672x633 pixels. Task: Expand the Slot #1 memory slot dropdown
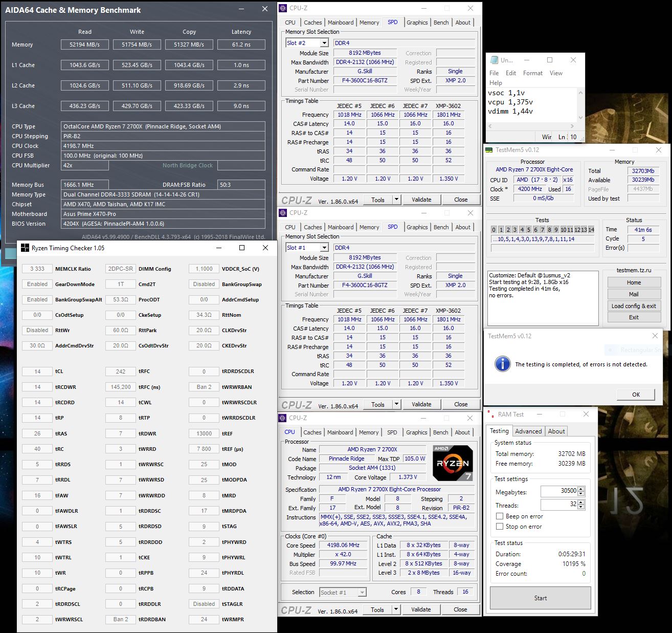click(324, 248)
